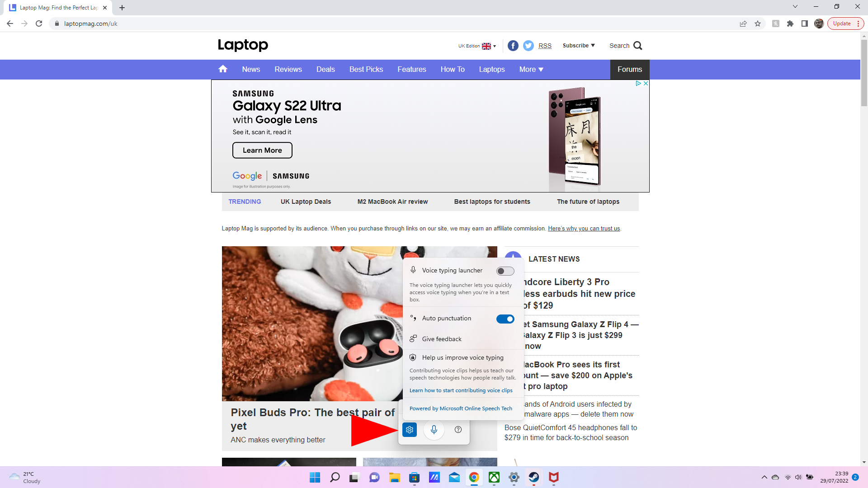Click Learn More button in Samsung ad
Image resolution: width=868 pixels, height=488 pixels.
pos(262,150)
